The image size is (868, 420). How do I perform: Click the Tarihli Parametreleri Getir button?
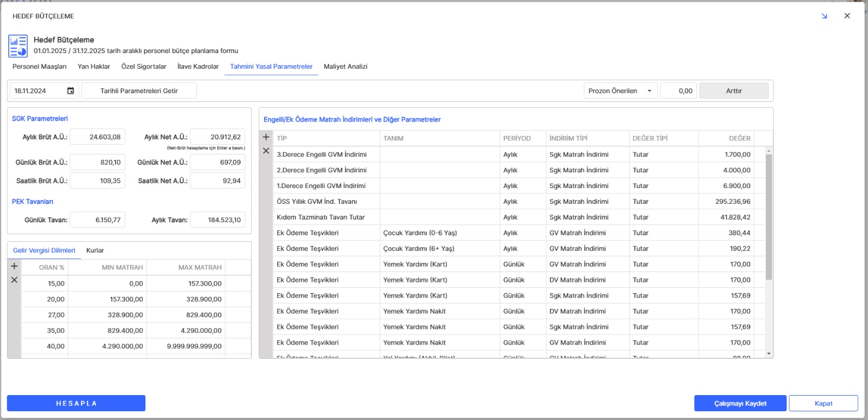point(139,91)
